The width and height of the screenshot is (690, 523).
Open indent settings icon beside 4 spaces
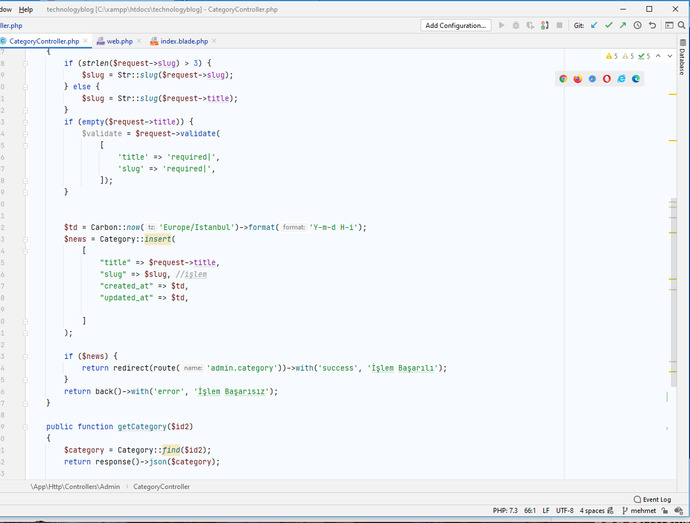tap(610, 511)
